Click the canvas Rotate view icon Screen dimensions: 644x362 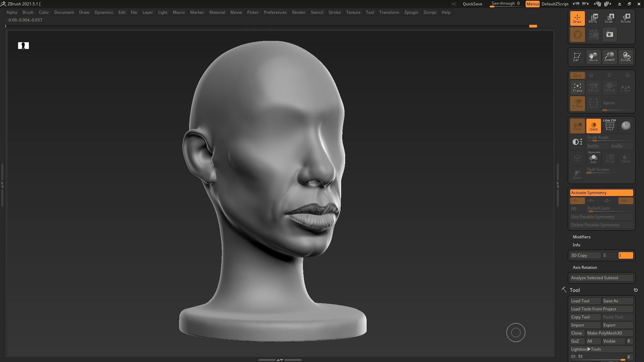(626, 57)
